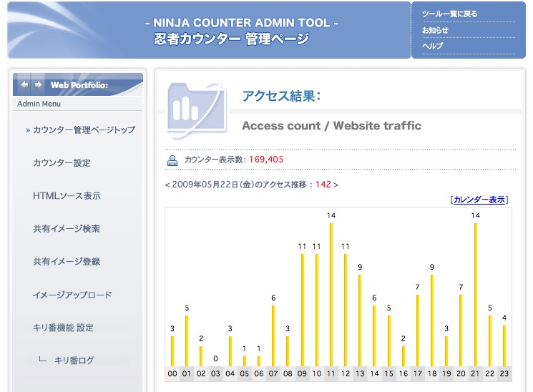533x392 pixels.
Task: Open イメージアップロード menu item
Action: (72, 295)
